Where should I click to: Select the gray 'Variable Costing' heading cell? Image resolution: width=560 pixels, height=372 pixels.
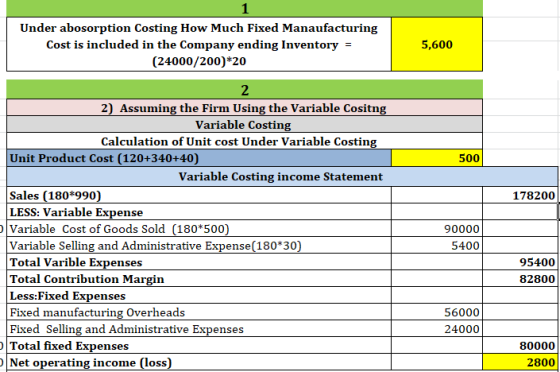tap(244, 125)
